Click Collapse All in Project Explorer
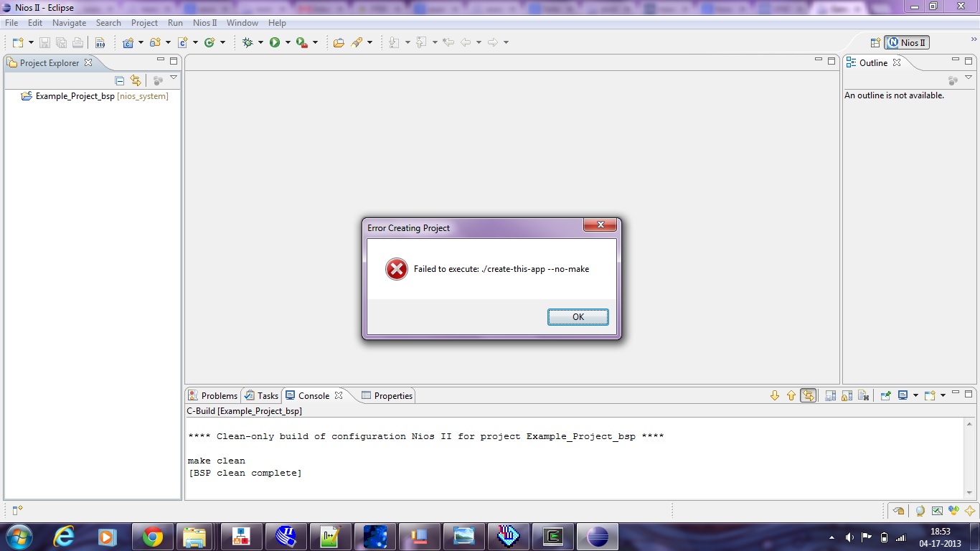Viewport: 980px width, 551px height. [x=120, y=80]
